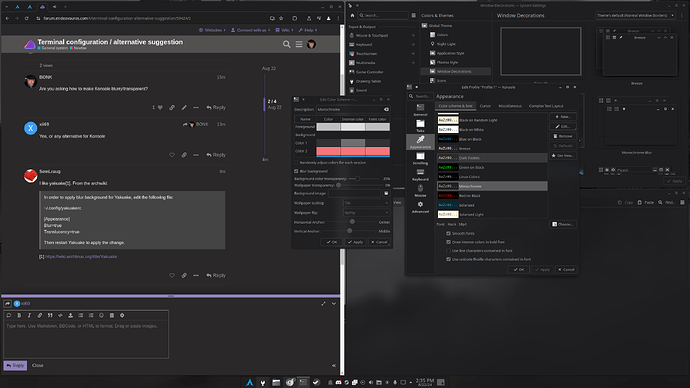The width and height of the screenshot is (690, 388).
Task: Click Remove color scheme button
Action: click(563, 136)
